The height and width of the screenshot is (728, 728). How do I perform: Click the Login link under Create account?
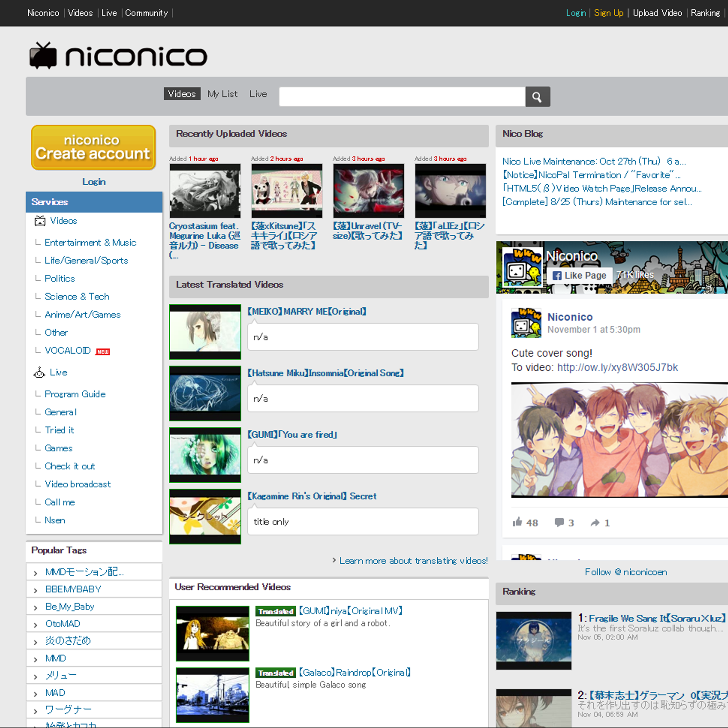[94, 182]
